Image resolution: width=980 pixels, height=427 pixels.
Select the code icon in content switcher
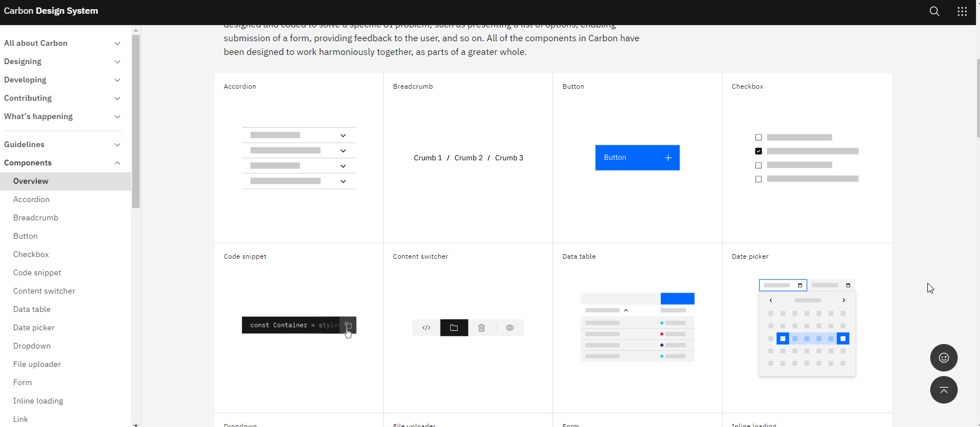click(x=426, y=328)
